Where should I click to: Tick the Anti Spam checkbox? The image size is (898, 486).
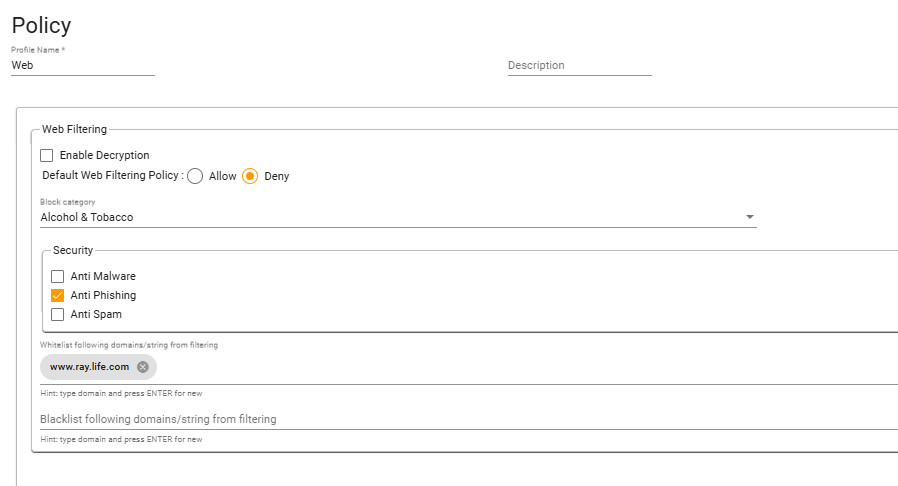click(57, 314)
